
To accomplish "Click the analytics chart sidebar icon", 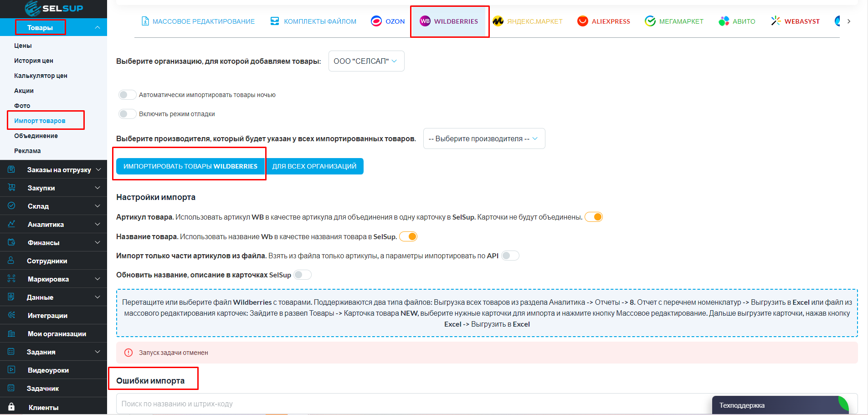I will pyautogui.click(x=11, y=224).
